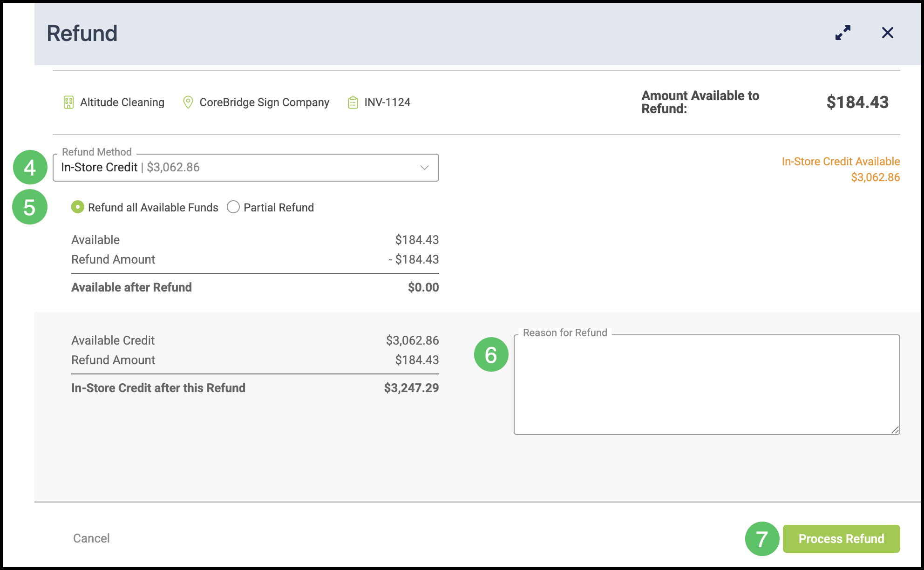Choose the Partial Refund radio button
924x570 pixels.
click(x=233, y=207)
